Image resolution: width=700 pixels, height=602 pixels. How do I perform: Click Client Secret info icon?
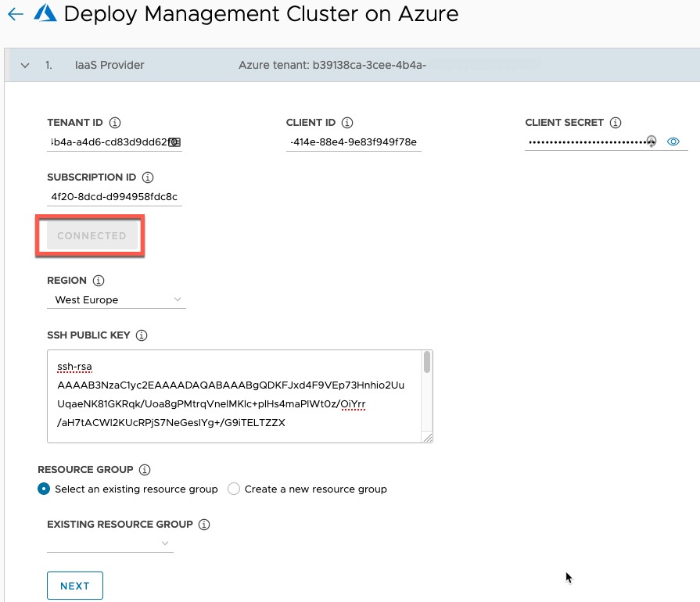[x=616, y=123]
